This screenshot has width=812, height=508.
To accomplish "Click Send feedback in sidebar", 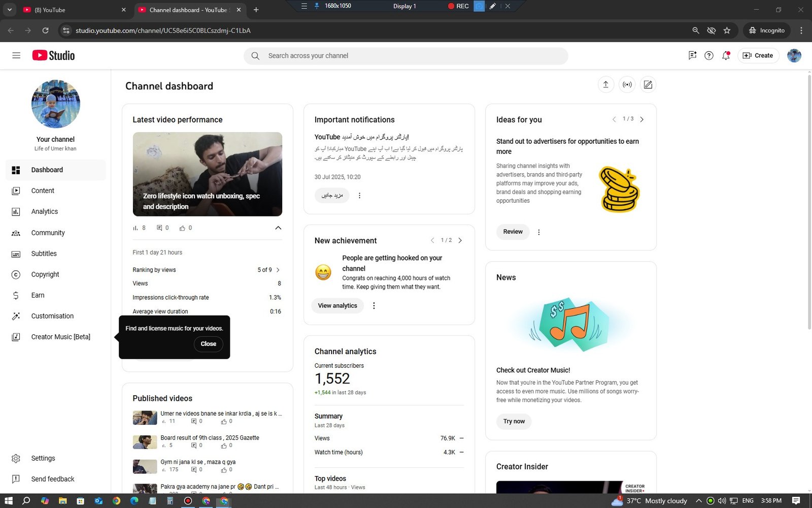I will pos(56,479).
